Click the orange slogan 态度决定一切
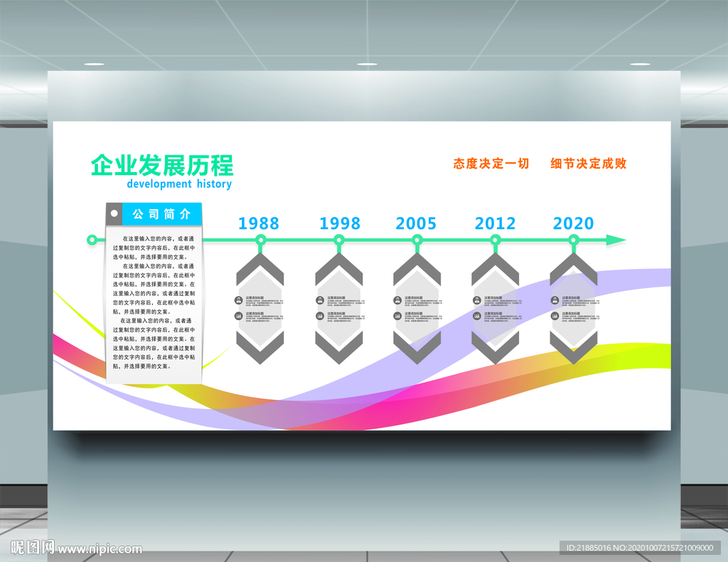 coord(491,164)
